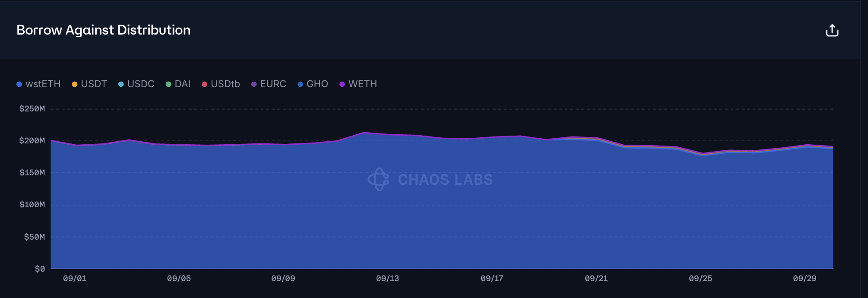
Task: Click the $150M axis label
Action: point(32,173)
